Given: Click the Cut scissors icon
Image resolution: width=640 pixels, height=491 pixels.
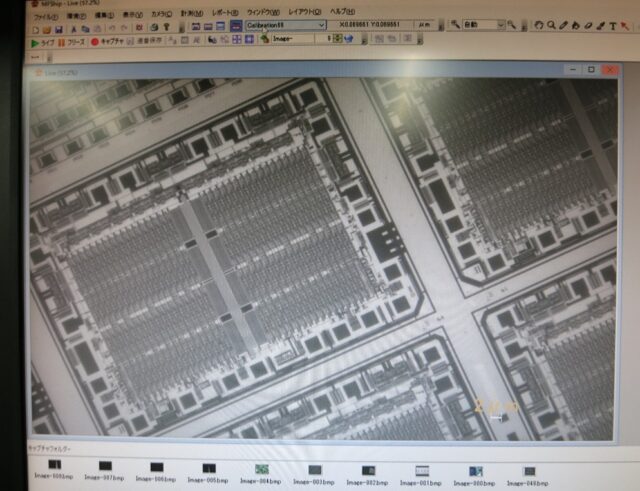Looking at the screenshot, I should click(74, 29).
